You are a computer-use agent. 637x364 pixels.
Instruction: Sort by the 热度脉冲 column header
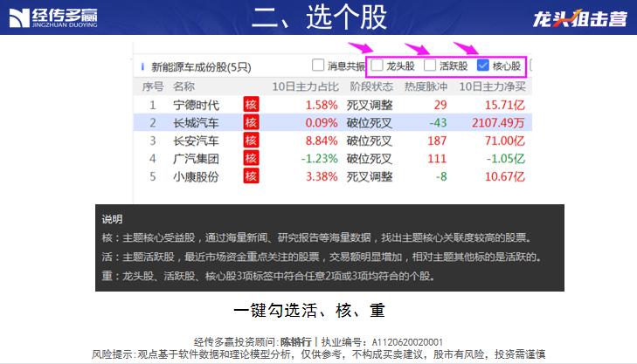click(x=426, y=86)
